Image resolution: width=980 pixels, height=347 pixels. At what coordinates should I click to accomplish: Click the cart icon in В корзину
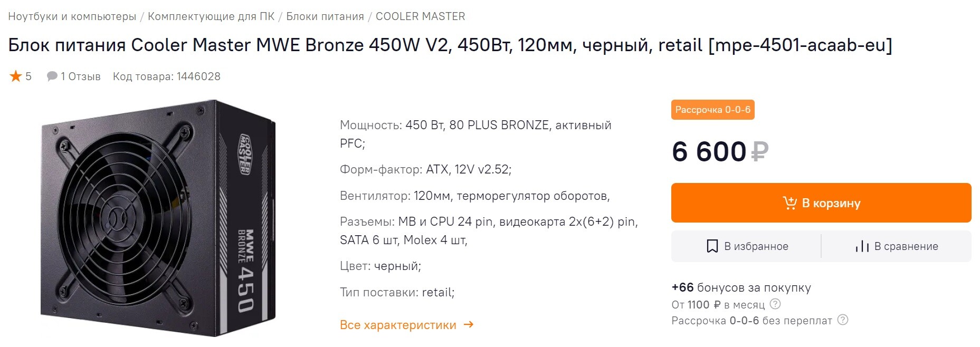click(789, 203)
